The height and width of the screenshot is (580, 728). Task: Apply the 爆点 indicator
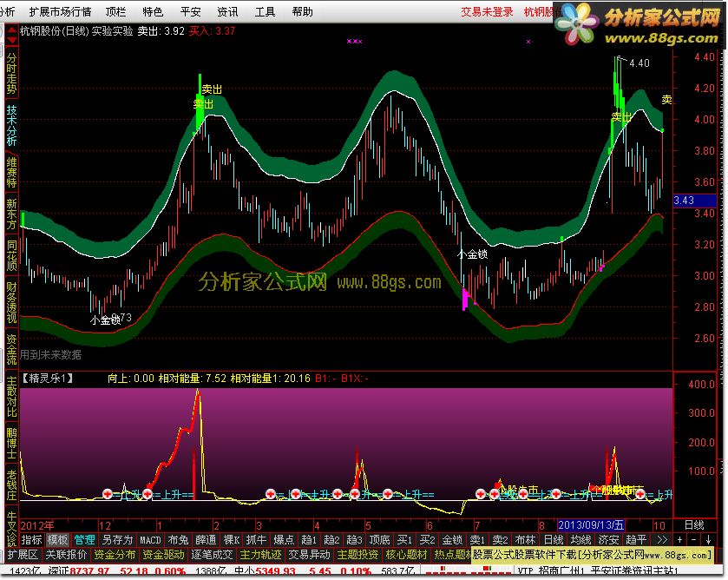[284, 539]
